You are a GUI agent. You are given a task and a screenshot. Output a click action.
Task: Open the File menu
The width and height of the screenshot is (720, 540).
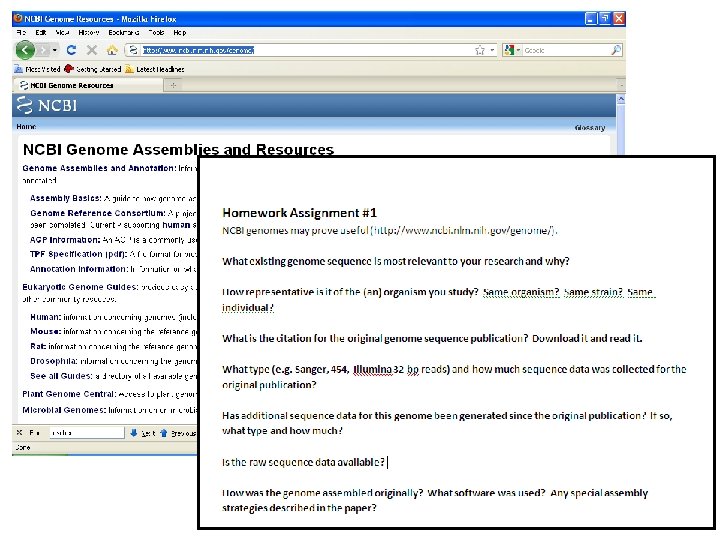pyautogui.click(x=21, y=33)
